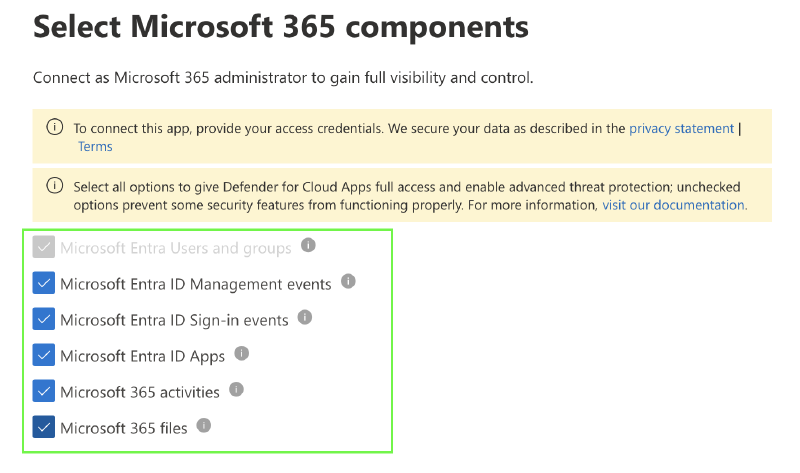Image resolution: width=800 pixels, height=473 pixels.
Task: Uncheck the Microsoft 365 files option
Action: pyautogui.click(x=44, y=427)
